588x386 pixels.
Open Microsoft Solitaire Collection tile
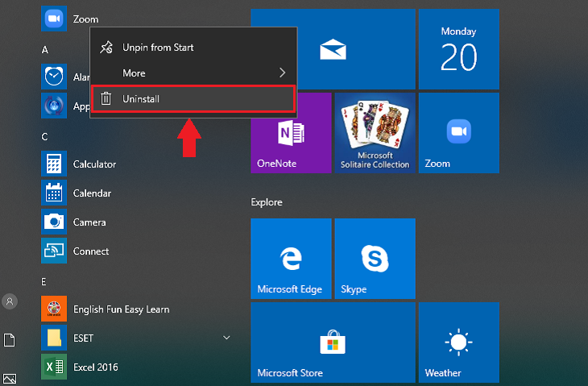[375, 133]
